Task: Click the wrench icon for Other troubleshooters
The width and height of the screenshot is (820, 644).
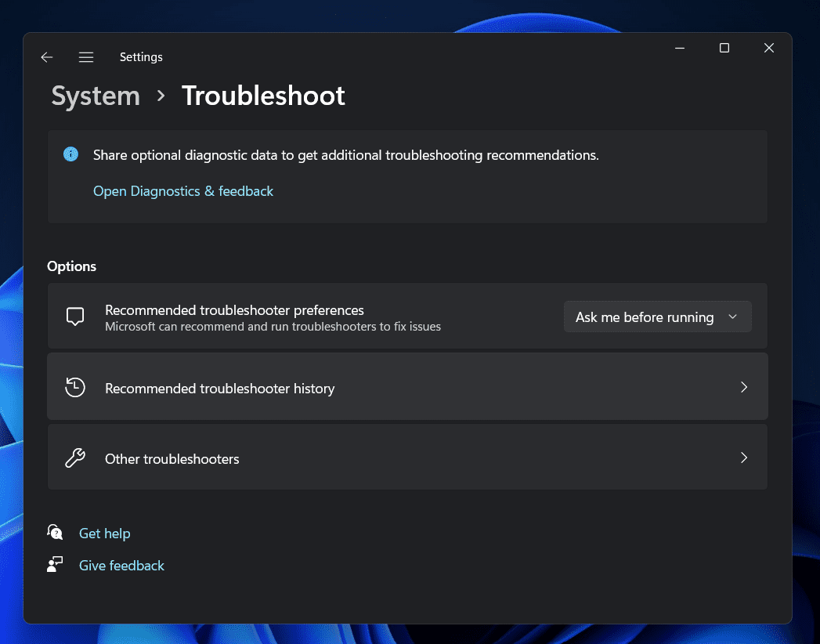Action: point(75,458)
